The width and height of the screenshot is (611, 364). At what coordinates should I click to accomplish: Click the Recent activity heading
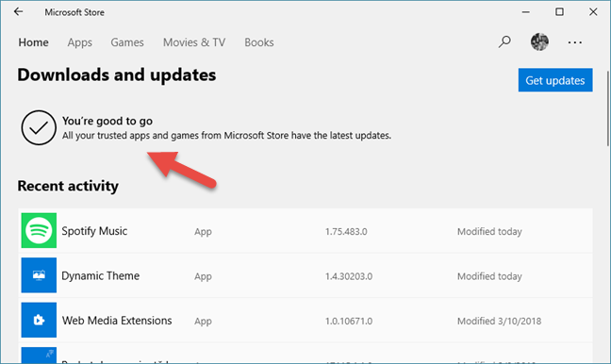point(68,186)
